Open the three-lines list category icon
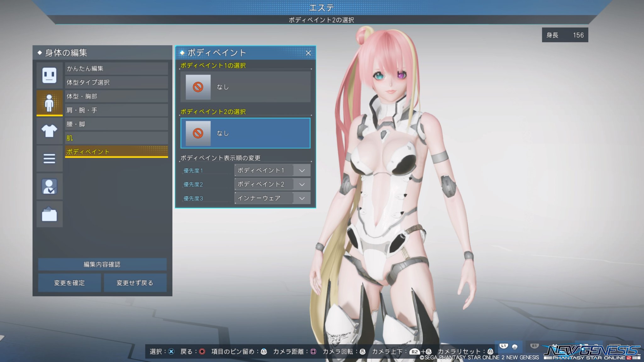 click(49, 158)
